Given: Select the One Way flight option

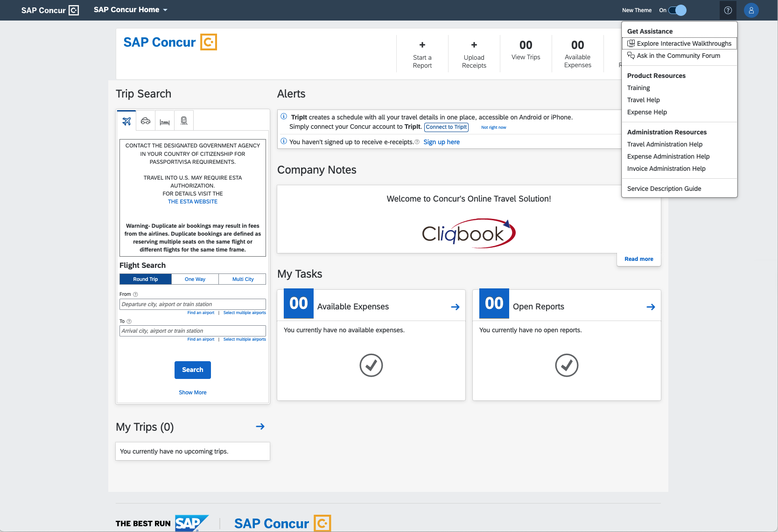Looking at the screenshot, I should [194, 279].
